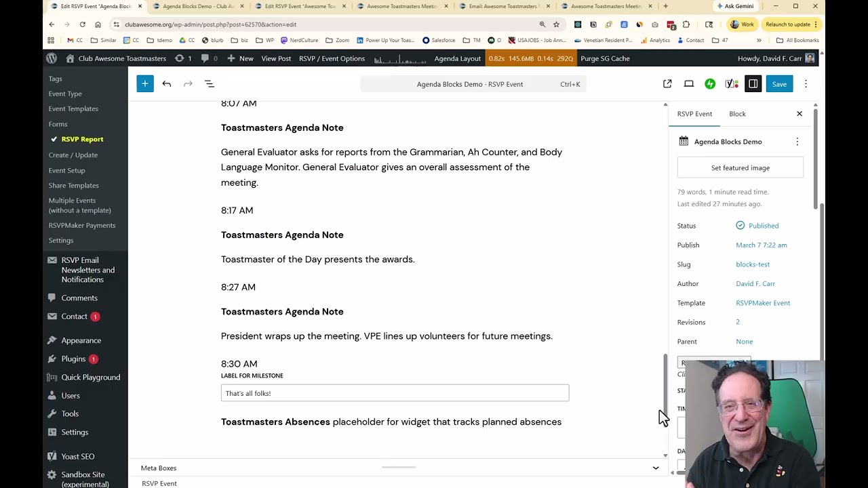The image size is (868, 488).
Task: Click the Club Awesome Toastmasters home link
Action: [116, 58]
